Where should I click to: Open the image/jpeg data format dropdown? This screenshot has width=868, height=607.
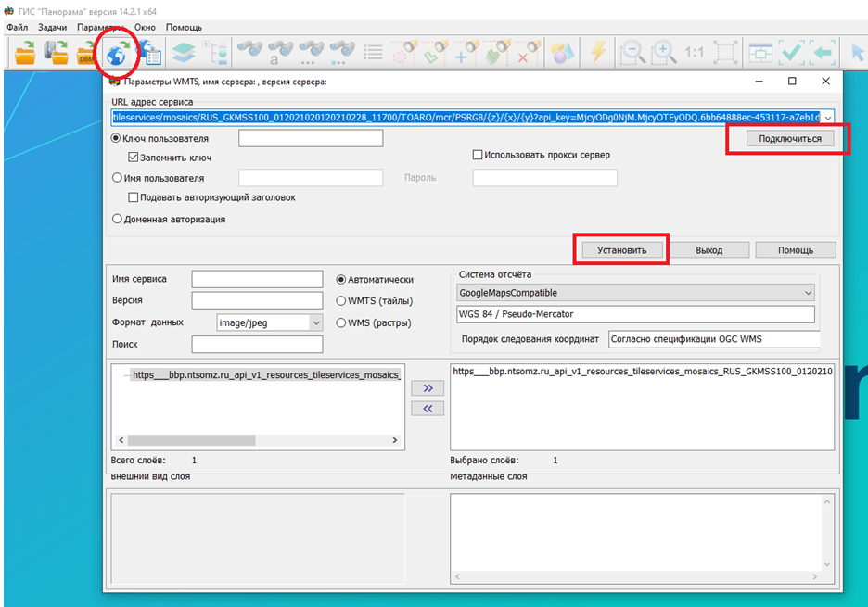click(315, 322)
